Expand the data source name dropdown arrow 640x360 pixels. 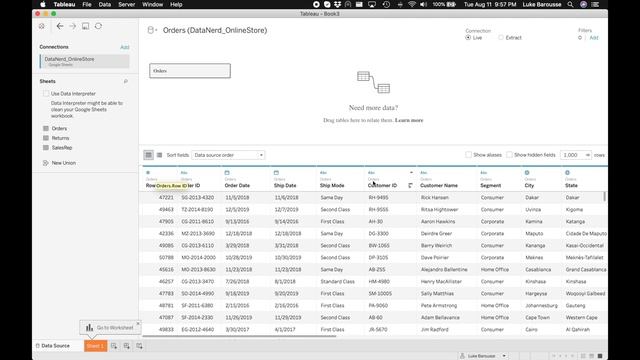(156, 30)
